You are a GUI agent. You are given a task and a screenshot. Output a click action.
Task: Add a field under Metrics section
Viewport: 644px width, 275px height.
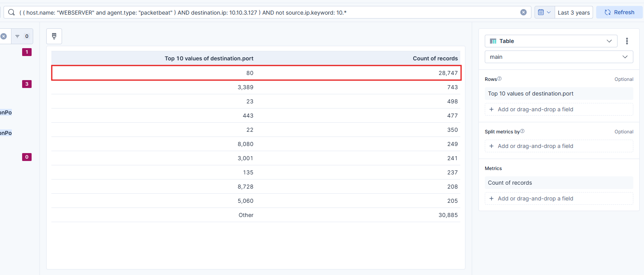tap(559, 198)
